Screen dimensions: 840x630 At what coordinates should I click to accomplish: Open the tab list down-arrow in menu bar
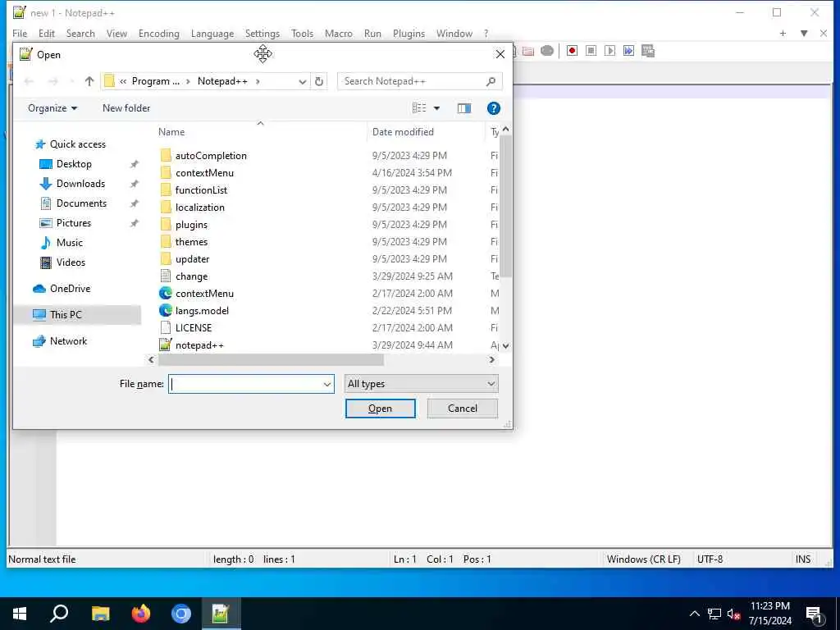pyautogui.click(x=804, y=33)
